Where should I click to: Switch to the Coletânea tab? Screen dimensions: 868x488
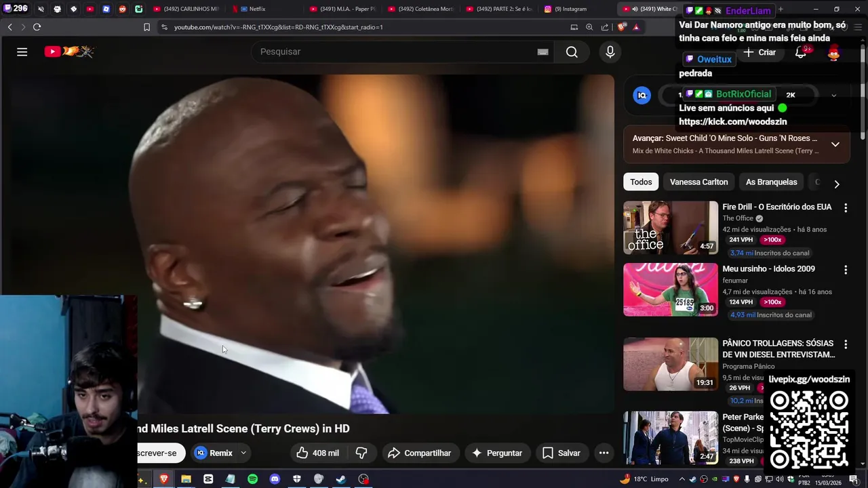tap(421, 9)
